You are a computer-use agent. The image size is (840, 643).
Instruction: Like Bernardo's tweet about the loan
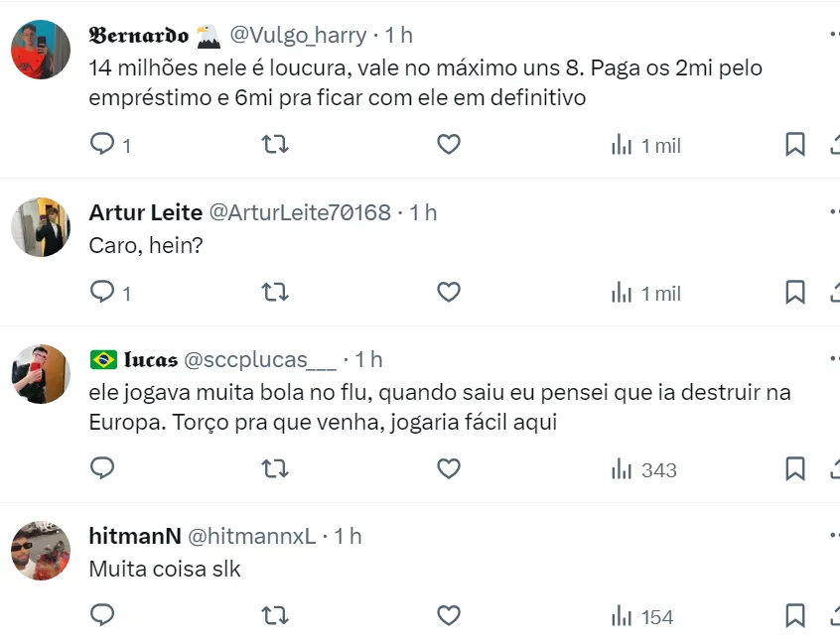449,145
